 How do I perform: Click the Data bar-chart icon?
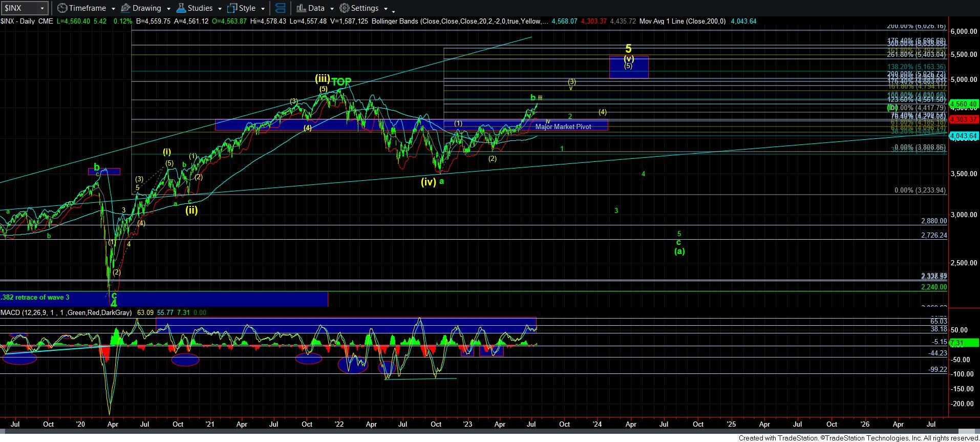301,8
